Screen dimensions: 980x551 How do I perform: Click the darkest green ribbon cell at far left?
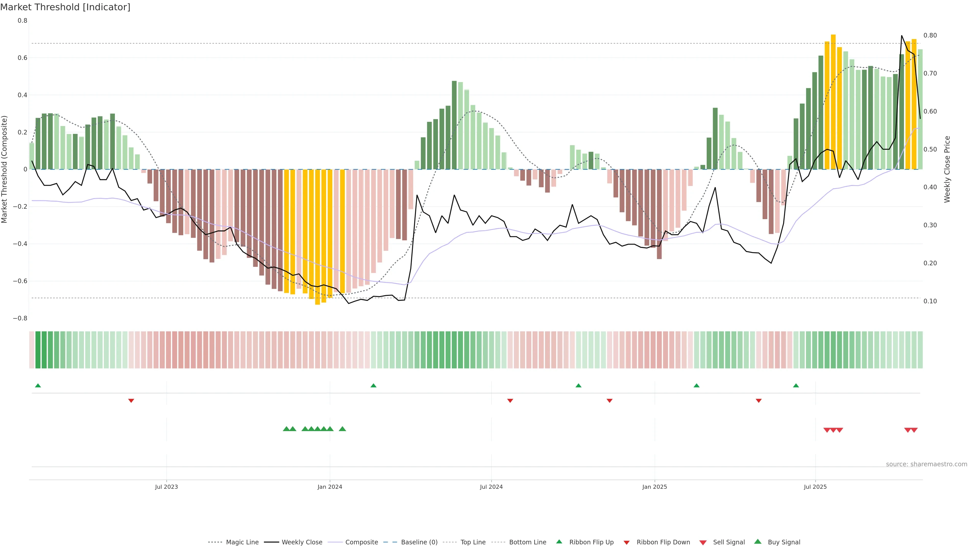tap(38, 350)
